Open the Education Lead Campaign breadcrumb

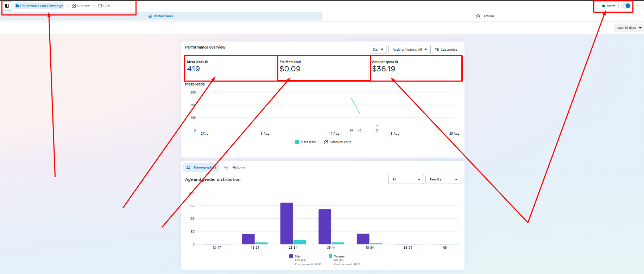[x=39, y=6]
